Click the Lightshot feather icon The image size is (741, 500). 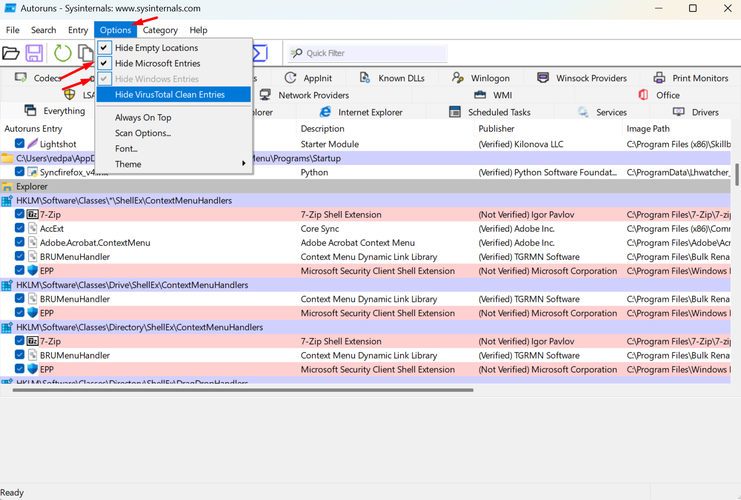pos(32,144)
